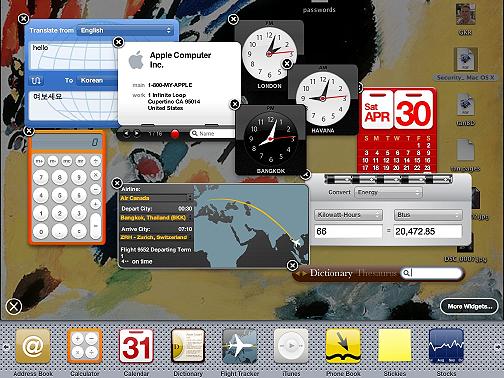Add the Calculator widget from the bar
Screen dimensions: 504x378
84,347
